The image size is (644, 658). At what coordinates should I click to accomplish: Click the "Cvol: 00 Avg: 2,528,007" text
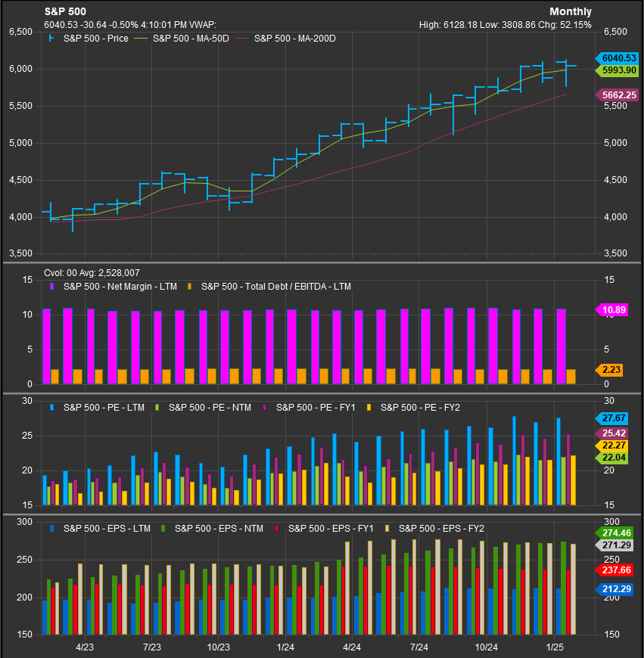pos(92,273)
